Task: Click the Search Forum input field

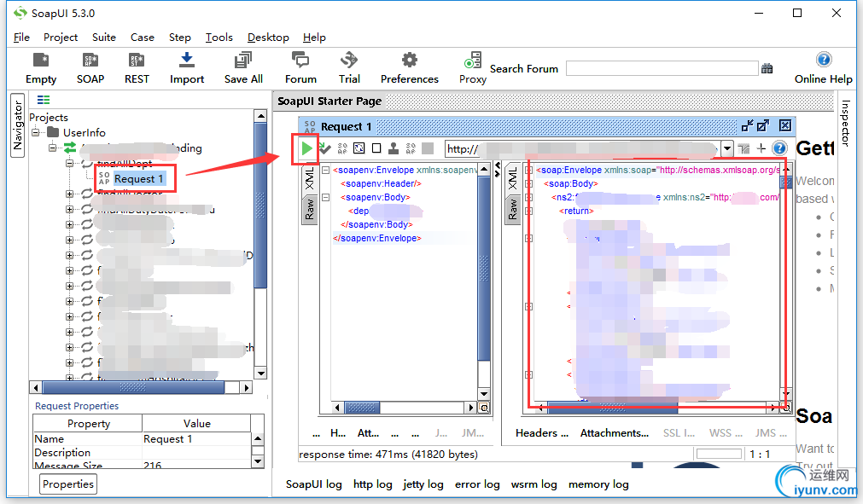Action: [x=662, y=69]
